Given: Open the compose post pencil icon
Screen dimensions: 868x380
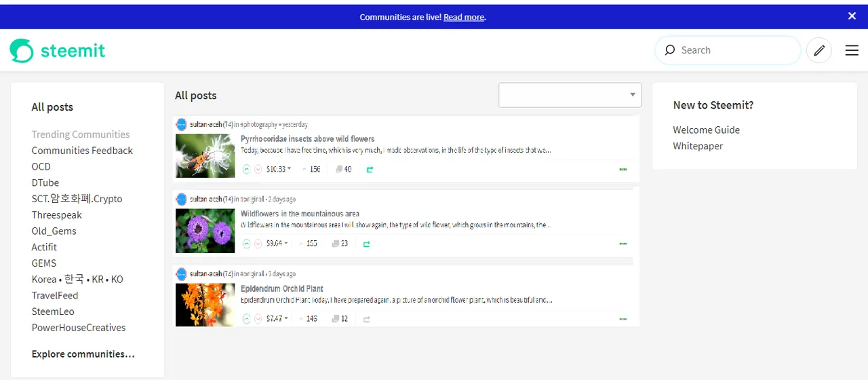Looking at the screenshot, I should (819, 50).
